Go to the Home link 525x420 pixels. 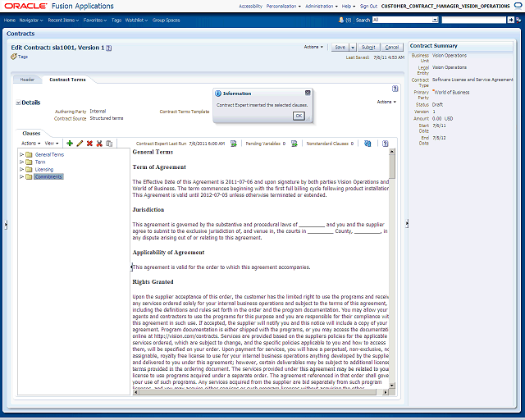pos(10,20)
